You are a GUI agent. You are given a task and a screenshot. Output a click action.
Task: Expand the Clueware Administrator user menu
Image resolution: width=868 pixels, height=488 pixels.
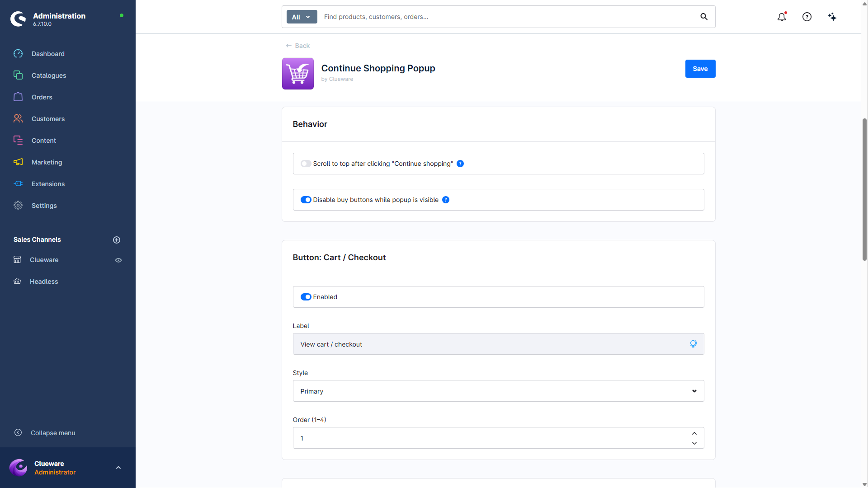point(118,468)
